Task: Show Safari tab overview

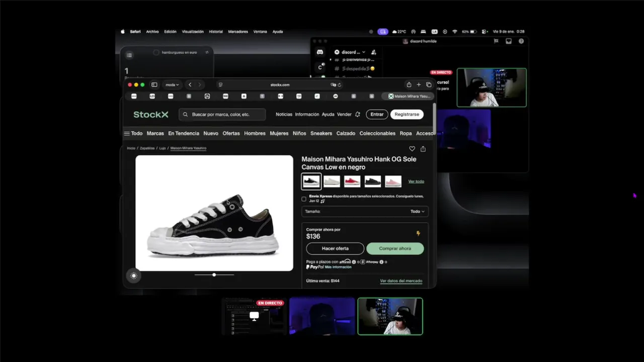Action: click(x=429, y=84)
